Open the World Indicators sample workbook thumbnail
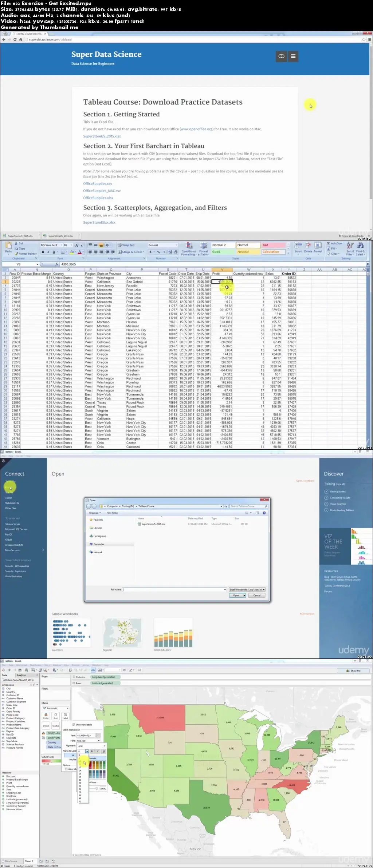This screenshot has width=373, height=868. pyautogui.click(x=173, y=632)
